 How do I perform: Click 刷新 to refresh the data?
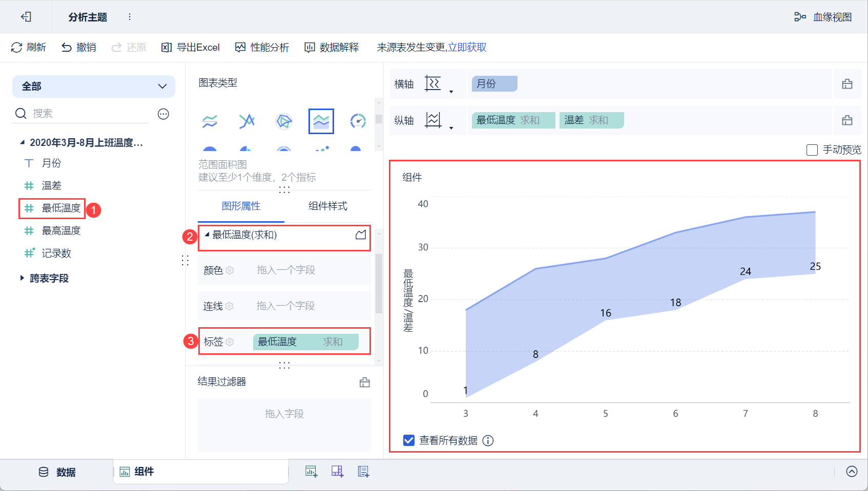(29, 48)
